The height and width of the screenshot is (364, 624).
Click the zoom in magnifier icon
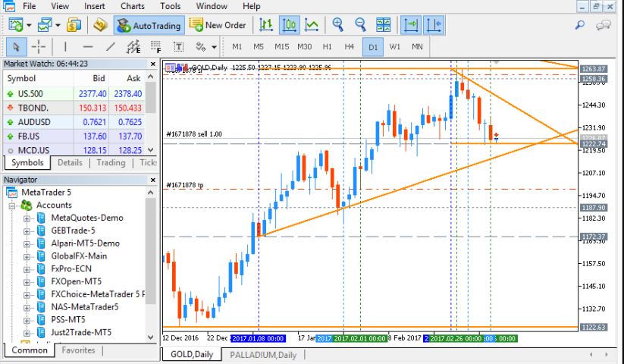[338, 25]
